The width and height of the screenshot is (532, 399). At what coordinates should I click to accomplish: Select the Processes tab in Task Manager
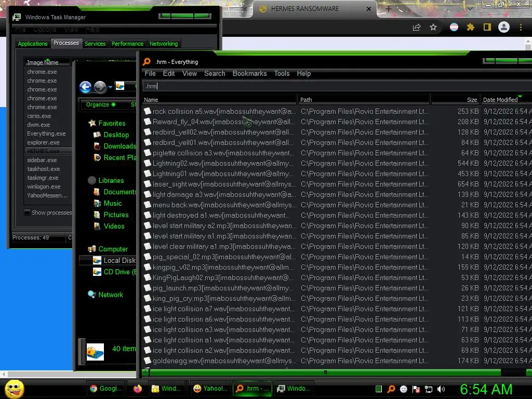(66, 43)
